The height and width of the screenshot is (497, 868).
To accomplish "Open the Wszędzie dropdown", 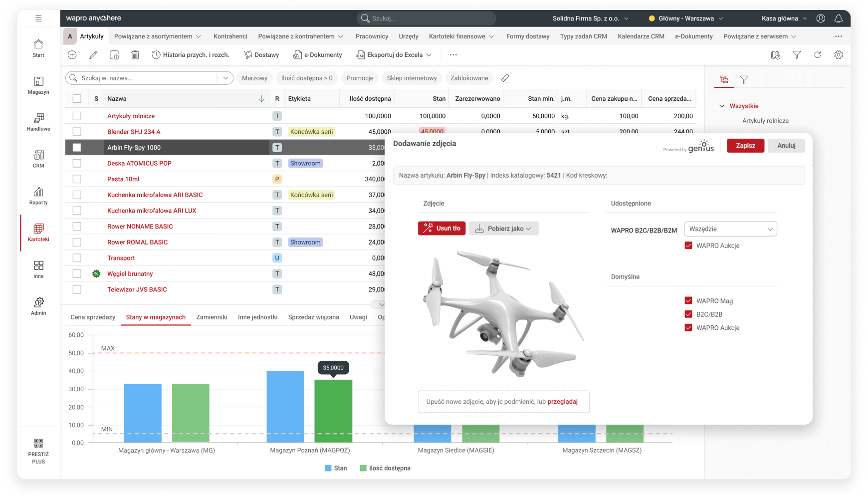I will click(730, 229).
